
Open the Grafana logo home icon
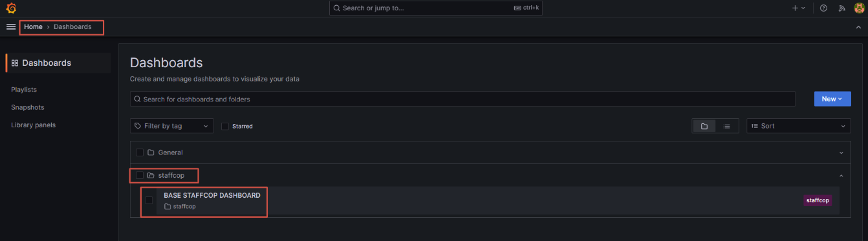[x=11, y=8]
